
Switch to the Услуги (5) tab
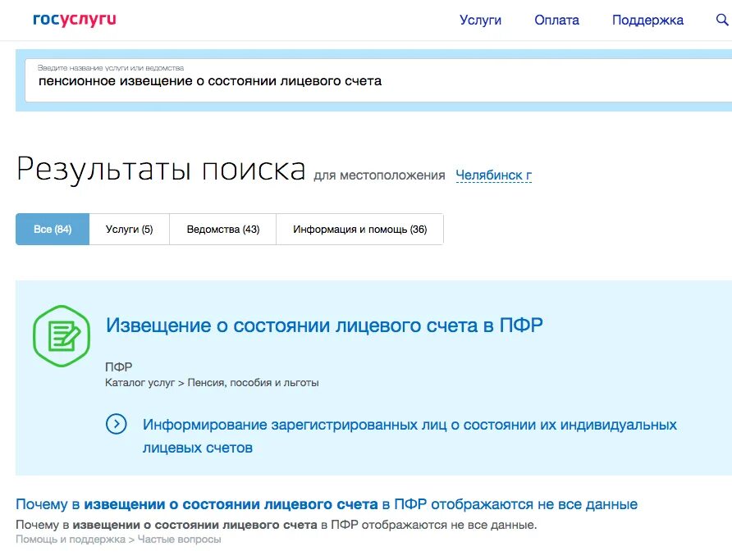click(x=130, y=229)
